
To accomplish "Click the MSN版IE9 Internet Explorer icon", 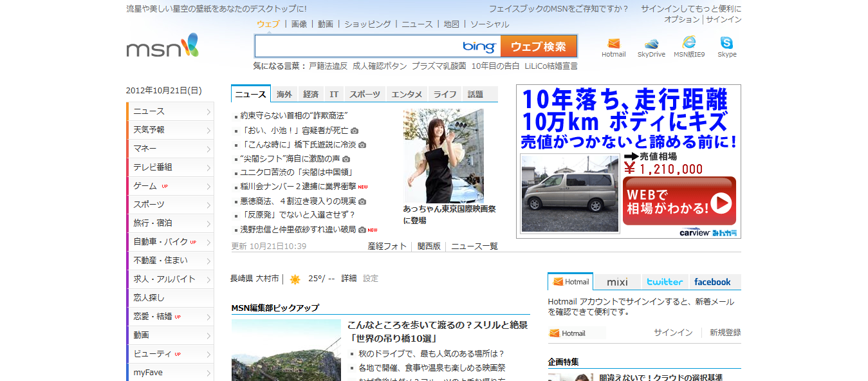I will tap(689, 42).
